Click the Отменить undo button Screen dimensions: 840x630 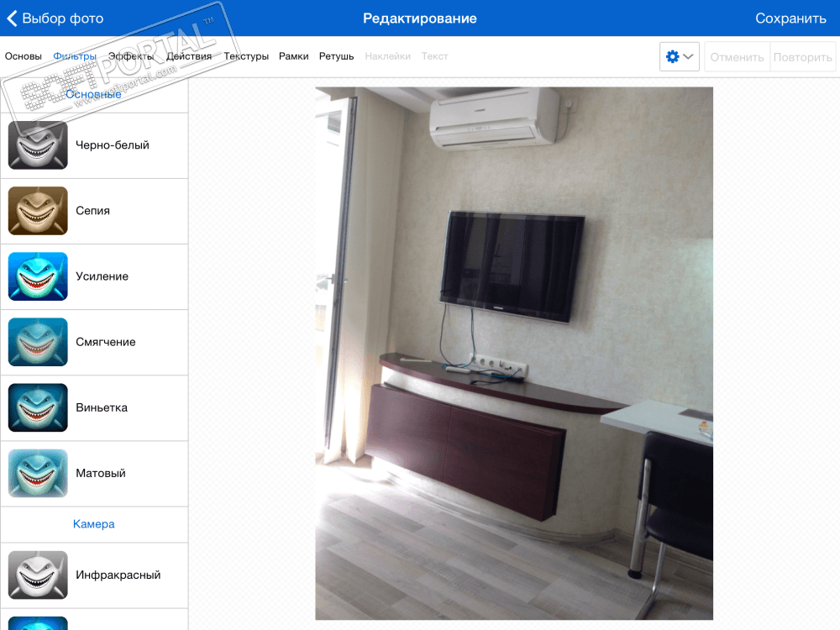click(x=738, y=57)
